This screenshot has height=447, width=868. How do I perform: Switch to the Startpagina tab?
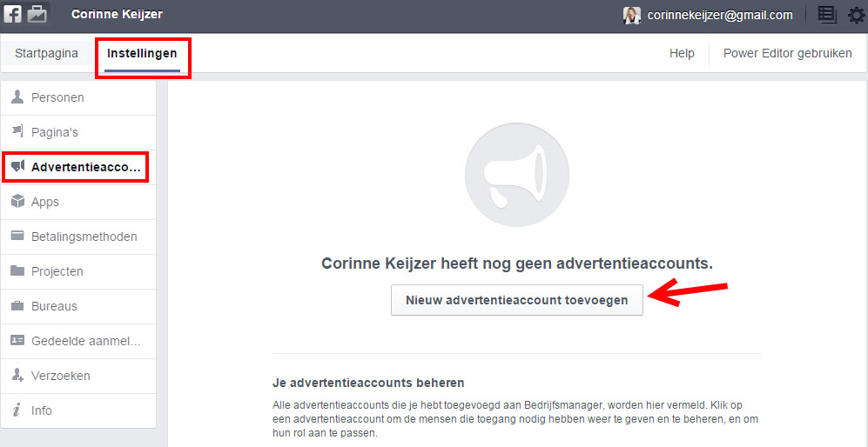[46, 54]
